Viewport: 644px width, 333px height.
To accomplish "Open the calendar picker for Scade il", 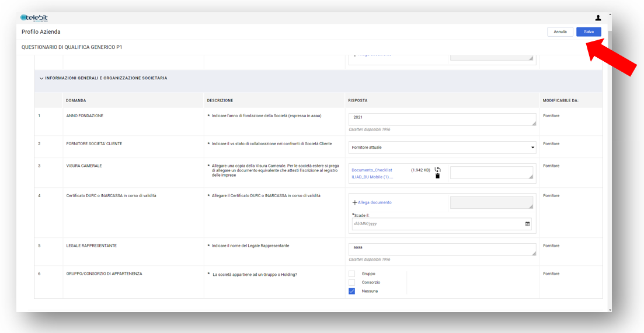I will click(x=527, y=224).
